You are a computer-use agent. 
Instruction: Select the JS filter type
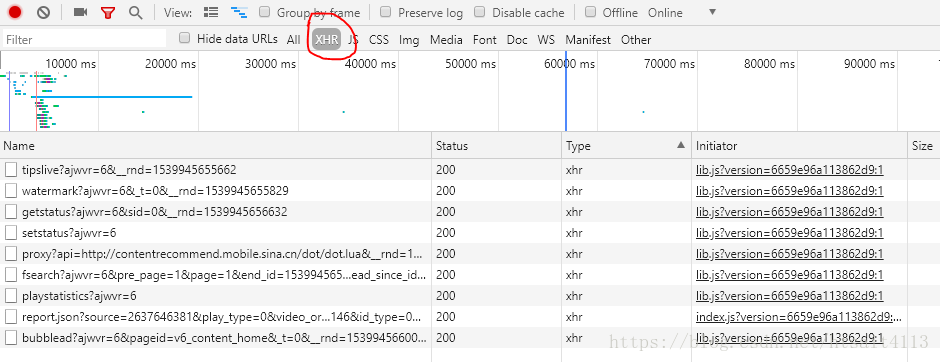[x=353, y=40]
